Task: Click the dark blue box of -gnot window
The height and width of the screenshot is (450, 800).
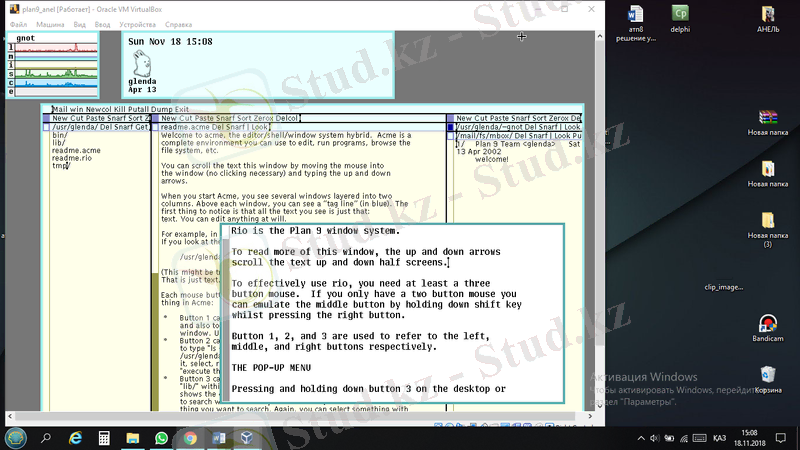Action: pos(451,127)
